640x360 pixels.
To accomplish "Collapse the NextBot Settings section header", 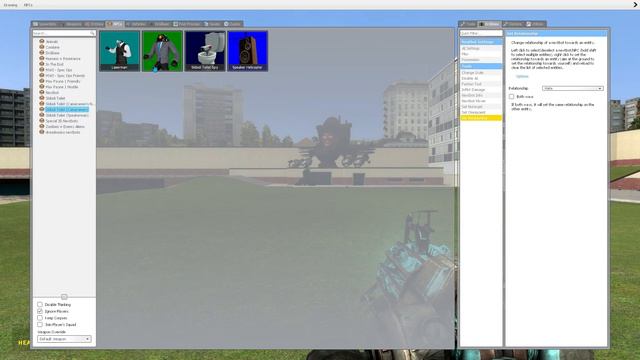I will point(481,42).
